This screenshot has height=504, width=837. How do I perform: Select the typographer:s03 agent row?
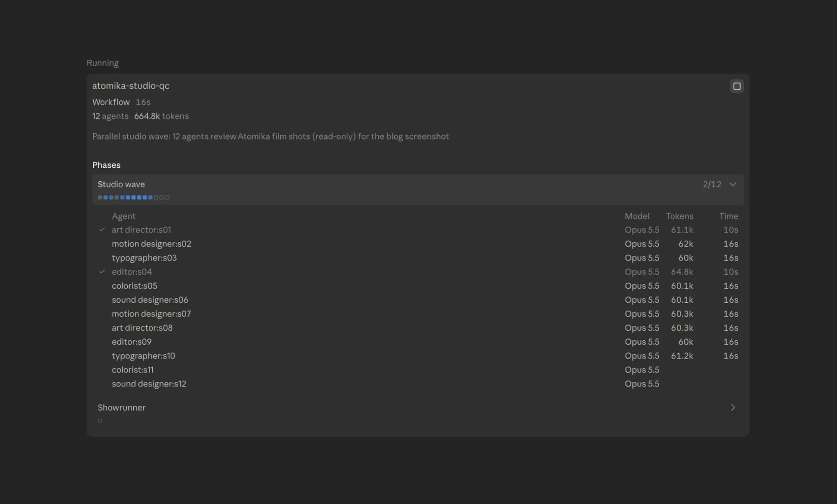tap(418, 258)
